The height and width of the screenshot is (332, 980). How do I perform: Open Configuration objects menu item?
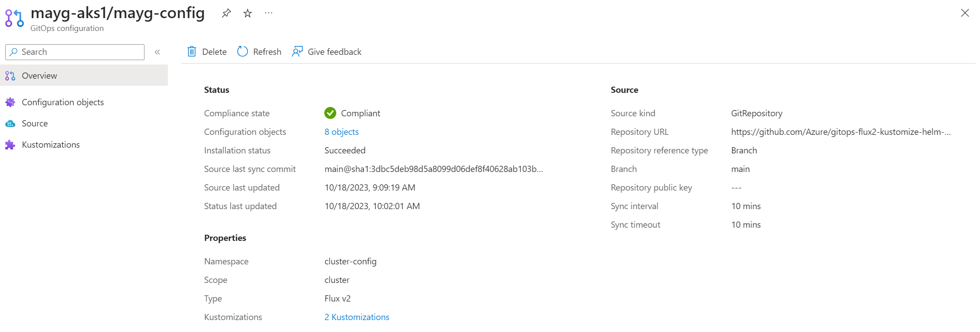[63, 102]
